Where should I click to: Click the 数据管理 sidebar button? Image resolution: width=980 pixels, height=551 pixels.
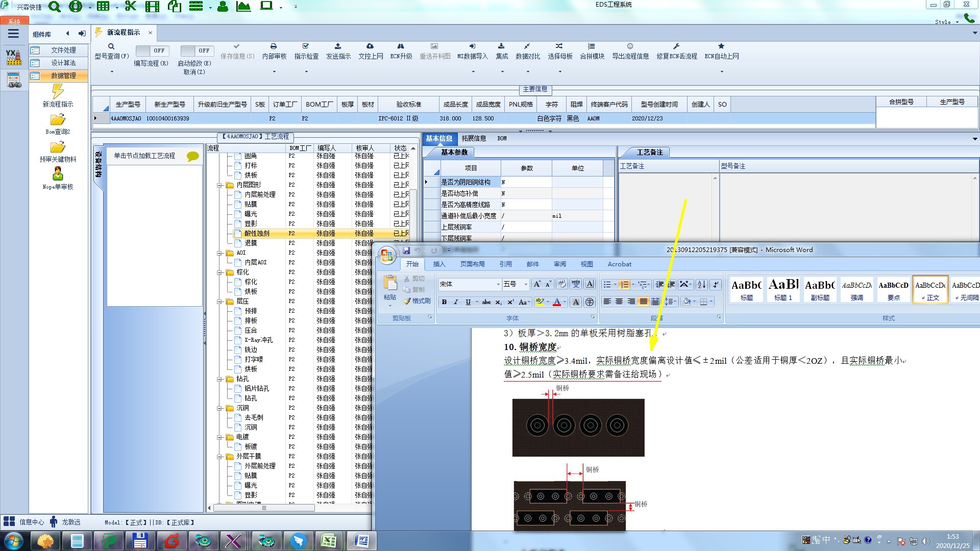[x=63, y=76]
